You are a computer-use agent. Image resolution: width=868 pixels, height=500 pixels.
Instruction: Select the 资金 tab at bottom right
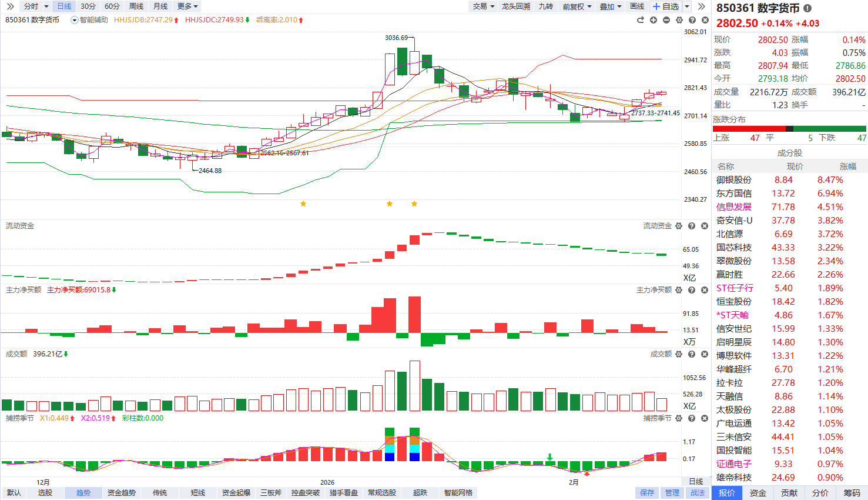[758, 493]
